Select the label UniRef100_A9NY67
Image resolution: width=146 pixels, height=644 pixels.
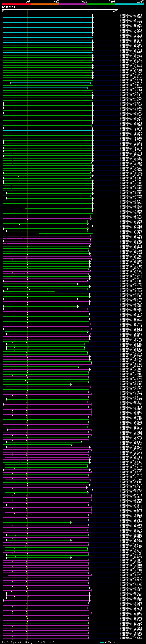131,133
